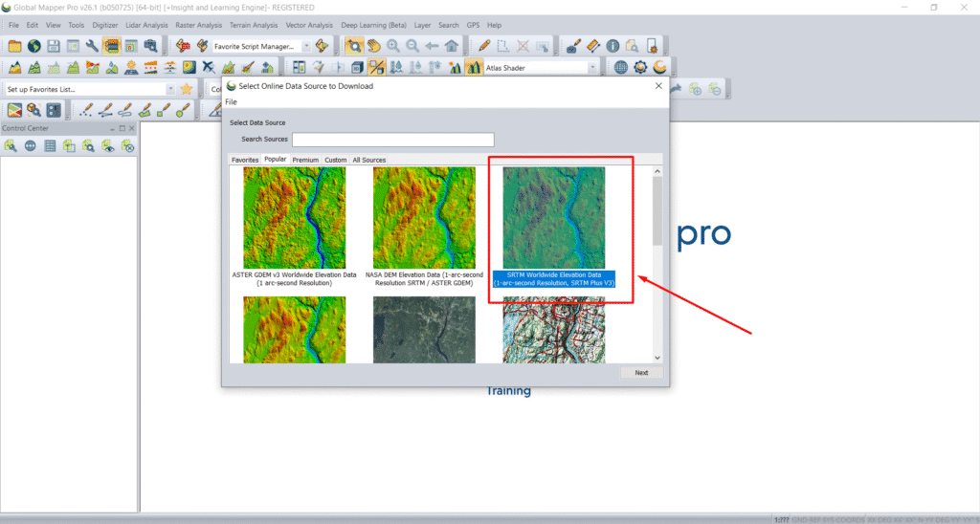Open the Favorite Script Manager dropdown
980x524 pixels.
click(x=306, y=46)
